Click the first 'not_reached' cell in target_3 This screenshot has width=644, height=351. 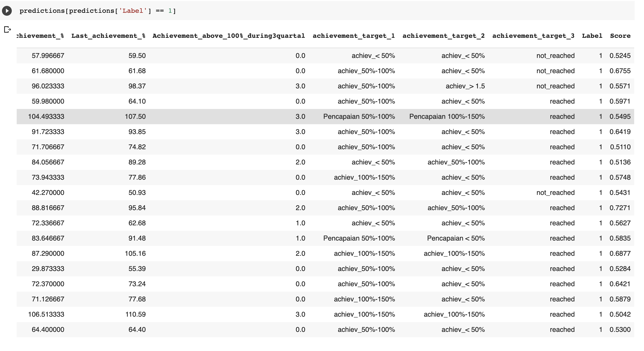point(555,55)
